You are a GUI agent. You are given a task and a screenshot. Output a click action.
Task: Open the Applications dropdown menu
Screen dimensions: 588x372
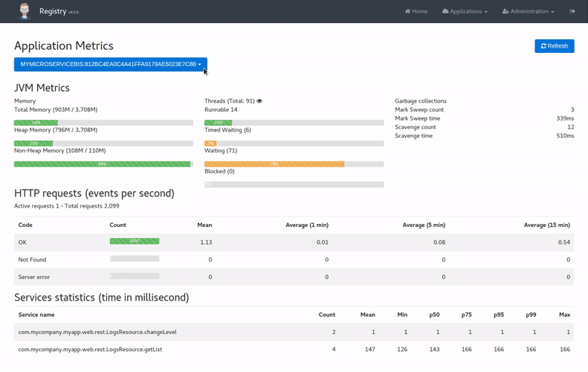point(465,11)
